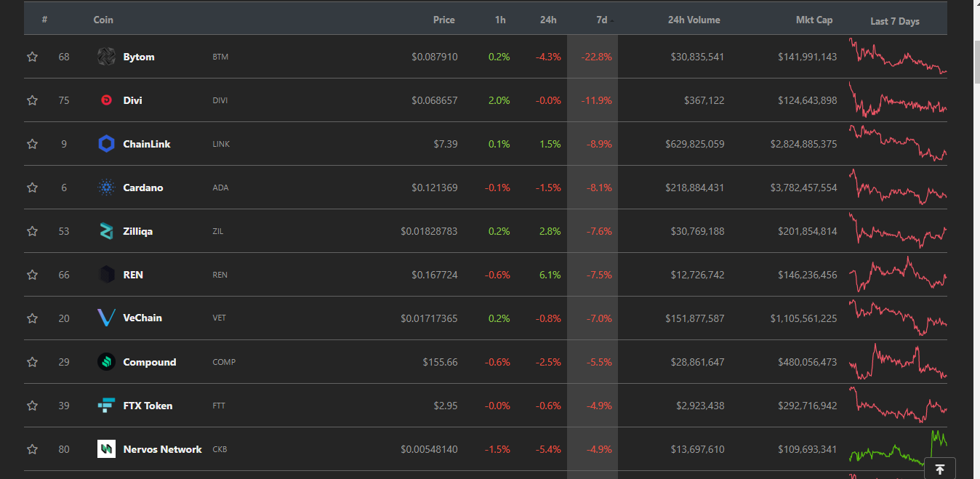The width and height of the screenshot is (980, 479).
Task: Click the Compound coin logo
Action: click(x=106, y=362)
